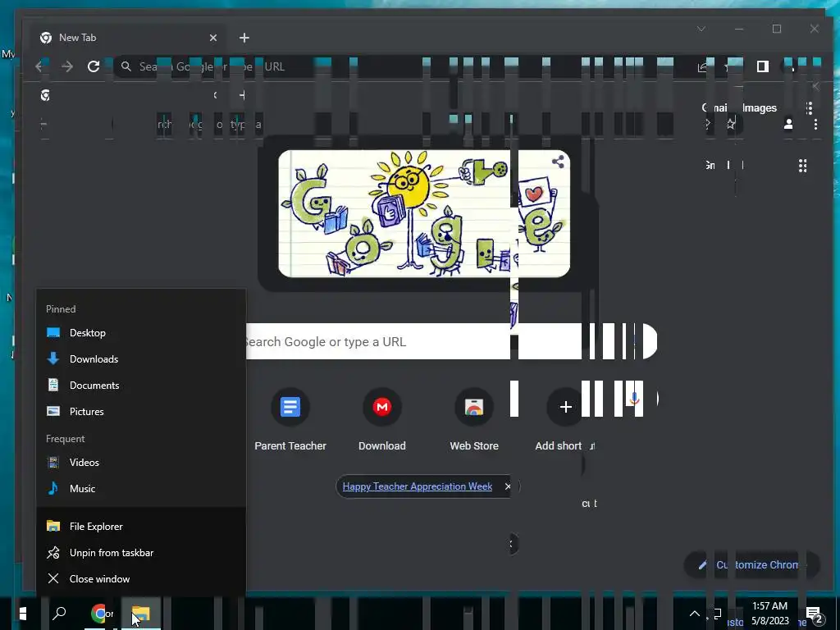This screenshot has height=630, width=840.
Task: Click the File Explorer taskbar icon
Action: pos(141,614)
